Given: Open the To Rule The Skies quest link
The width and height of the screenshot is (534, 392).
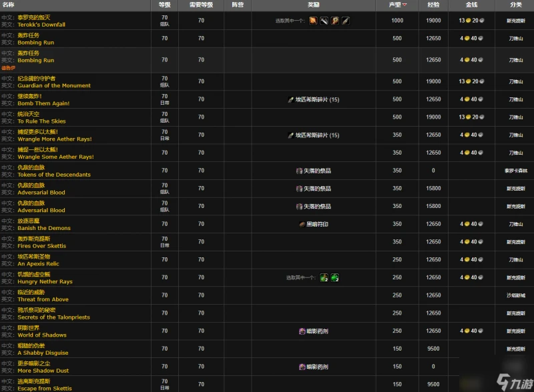Looking at the screenshot, I should tap(41, 121).
